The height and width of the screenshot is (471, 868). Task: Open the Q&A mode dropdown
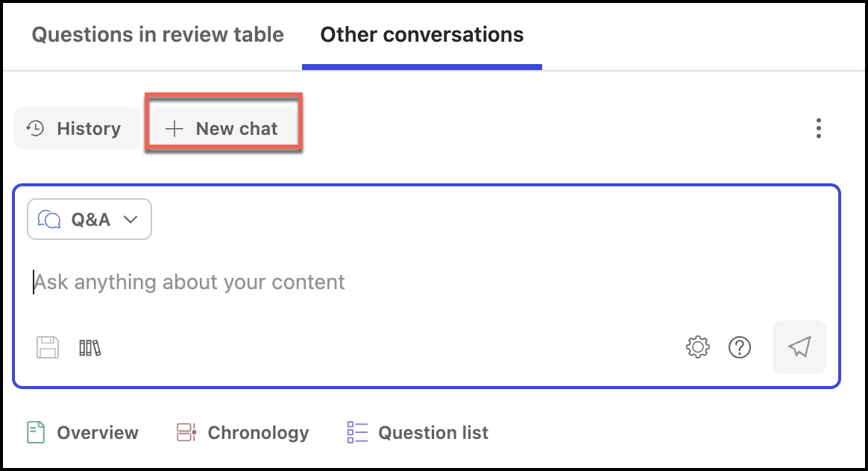tap(89, 219)
